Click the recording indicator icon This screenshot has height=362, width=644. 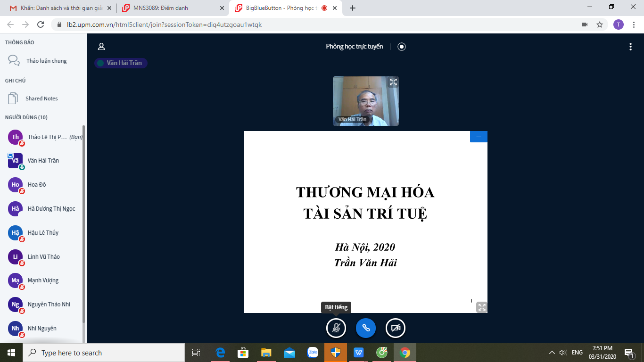point(402,46)
